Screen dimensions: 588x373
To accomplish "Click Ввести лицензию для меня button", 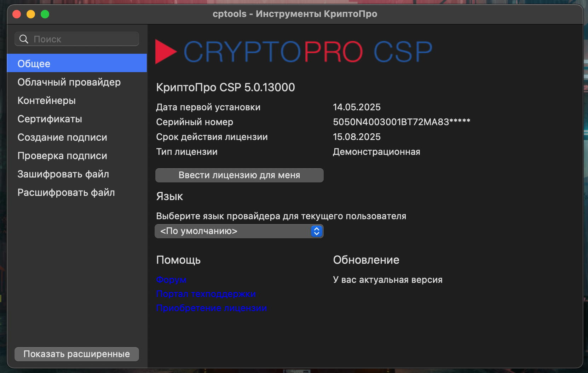I will 239,175.
